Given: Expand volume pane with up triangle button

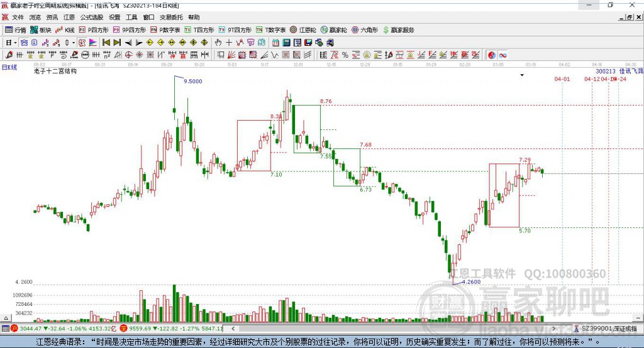Looking at the screenshot, I should point(6,318).
